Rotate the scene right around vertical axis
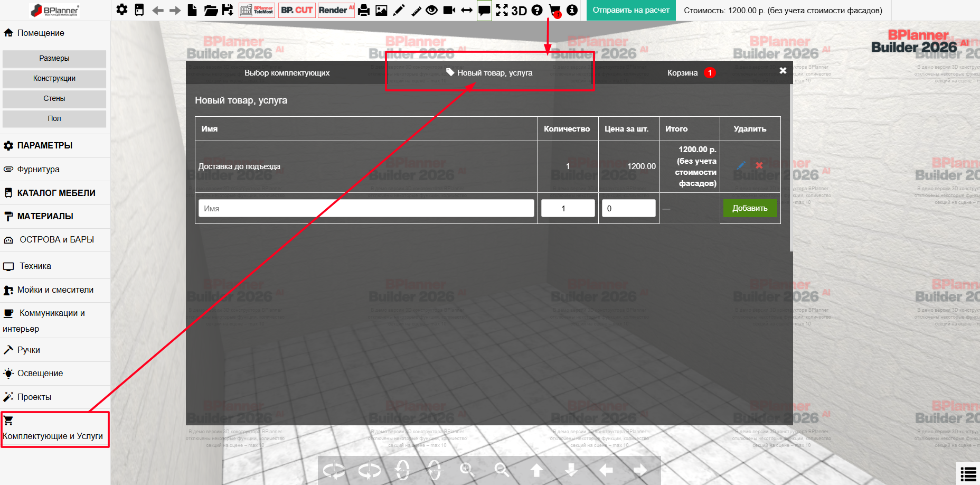980x485 pixels. point(369,470)
